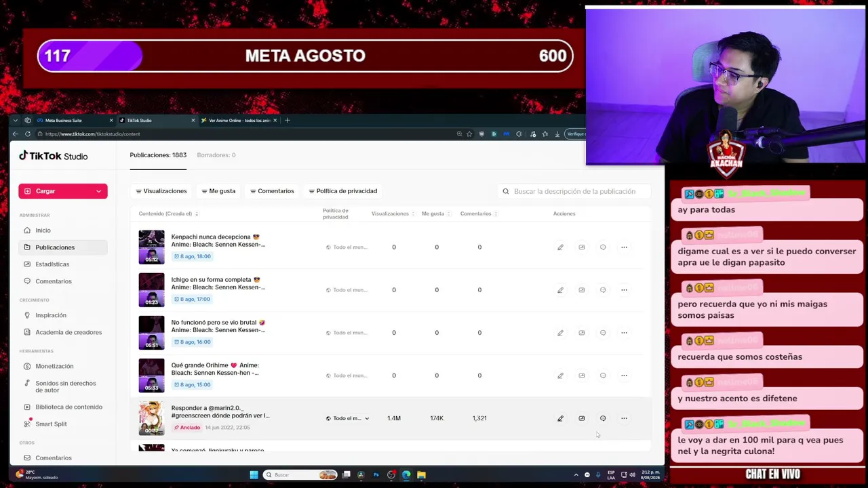Viewport: 868px width, 488px height.
Task: Open Smart Split in the sidebar
Action: point(62,424)
